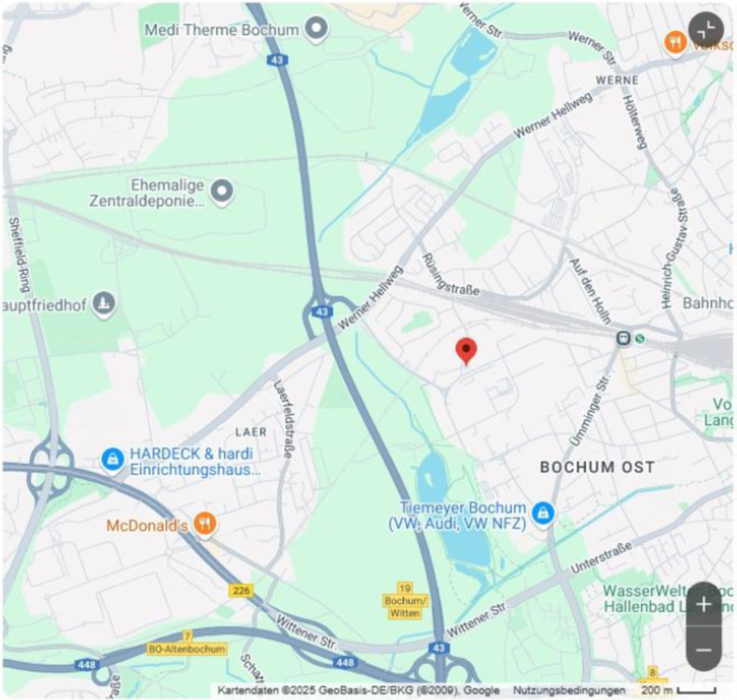Select the train station icon near Ümminger Str.

coord(624,338)
